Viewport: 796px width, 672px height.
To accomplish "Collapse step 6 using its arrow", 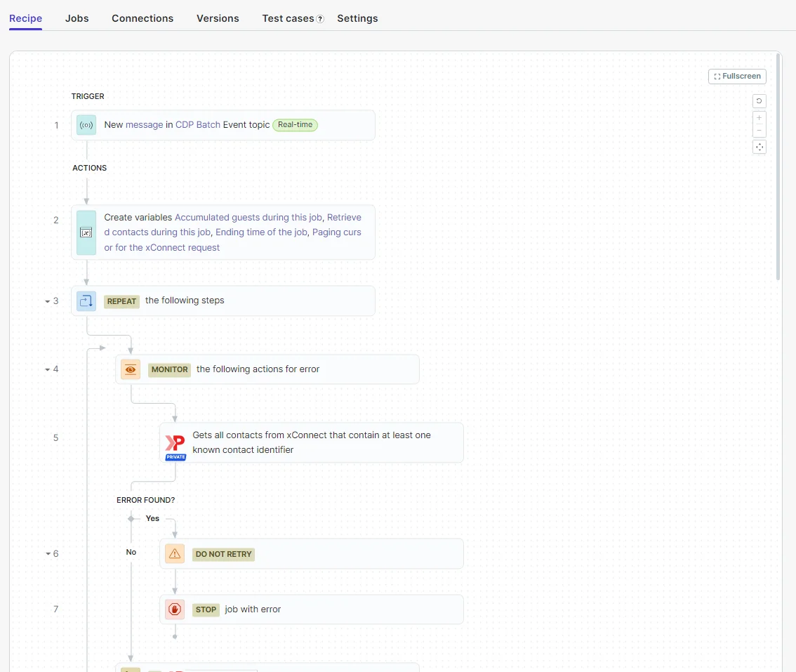I will pos(48,553).
